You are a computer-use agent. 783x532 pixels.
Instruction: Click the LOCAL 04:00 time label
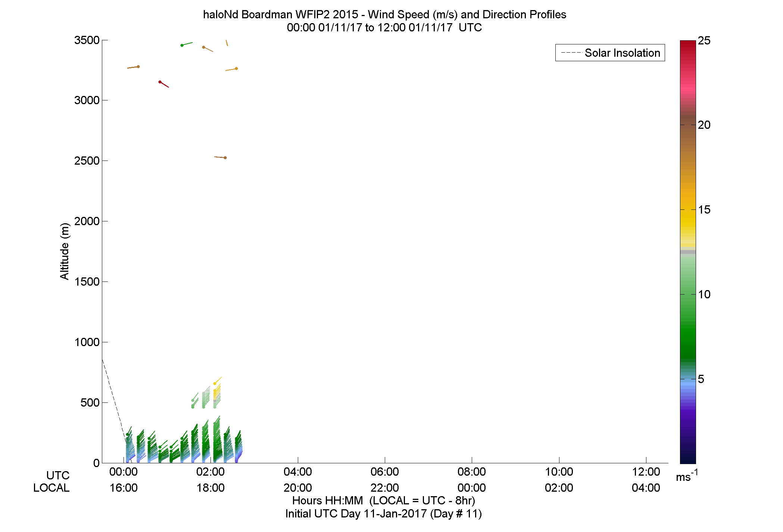646,488
